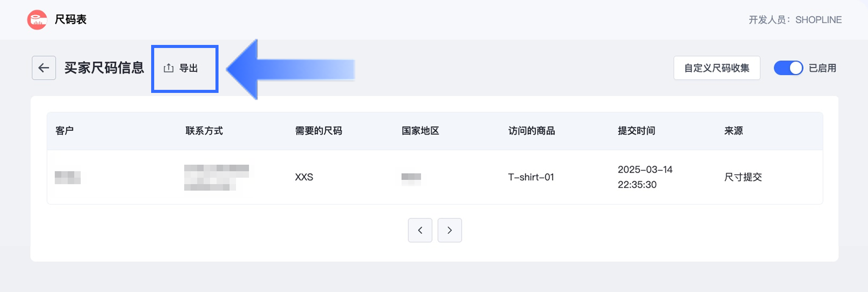The image size is (868, 292).
Task: Go to the next page of results
Action: point(450,230)
